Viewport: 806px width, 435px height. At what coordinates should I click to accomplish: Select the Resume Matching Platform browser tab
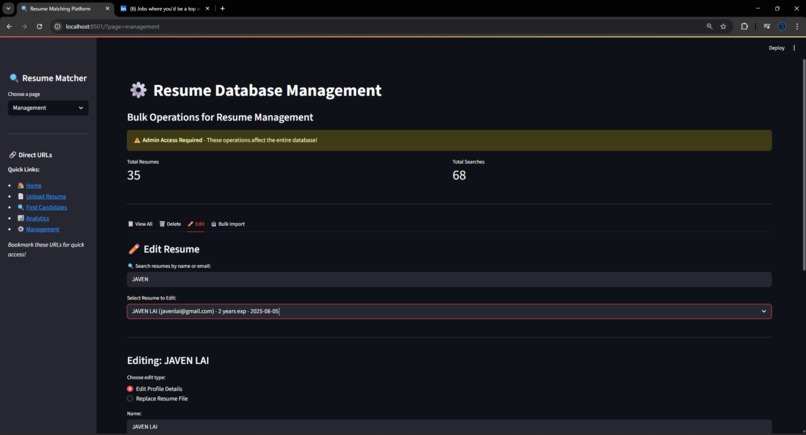coord(65,8)
